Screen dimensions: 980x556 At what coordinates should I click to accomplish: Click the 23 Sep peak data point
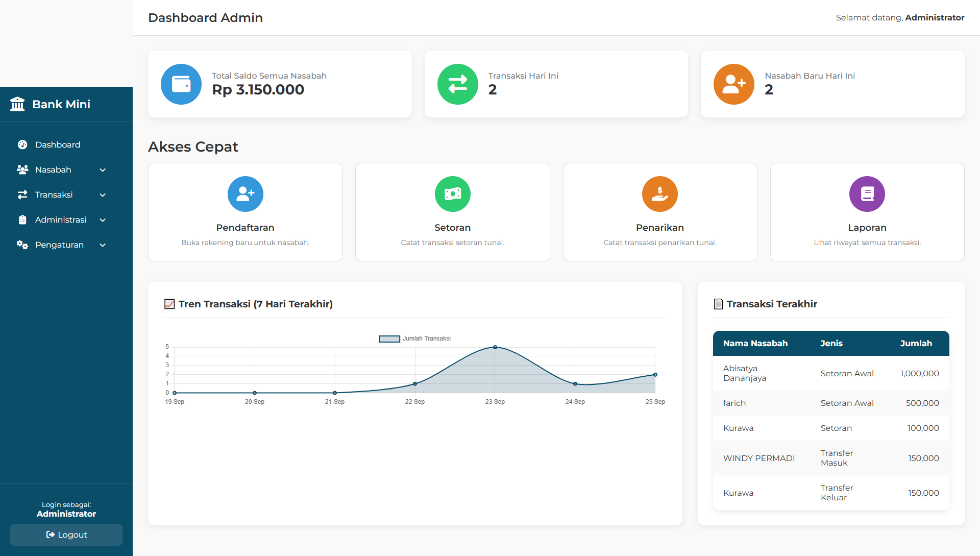click(x=495, y=347)
